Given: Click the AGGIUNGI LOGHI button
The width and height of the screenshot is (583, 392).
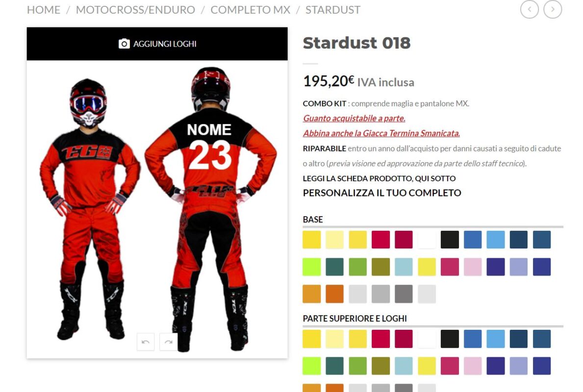Looking at the screenshot, I should [x=157, y=44].
